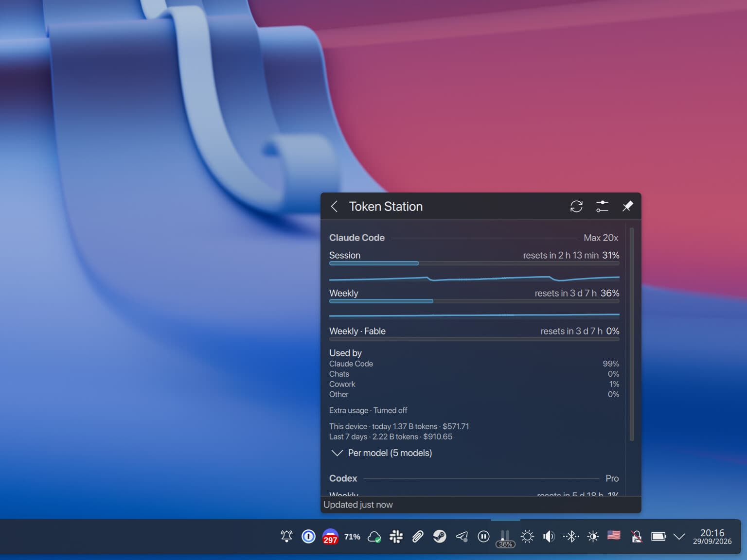Screen dimensions: 747x560
Task: Open the battery tray icon
Action: pos(658,536)
